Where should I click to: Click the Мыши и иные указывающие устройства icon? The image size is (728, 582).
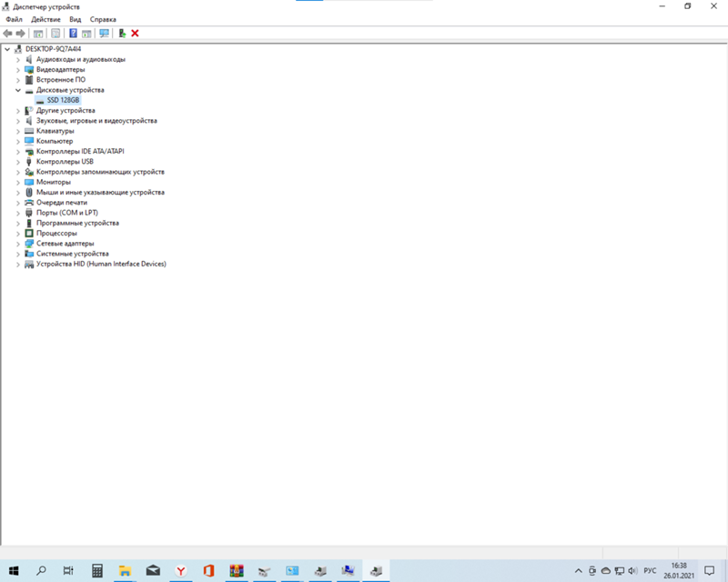click(x=29, y=192)
